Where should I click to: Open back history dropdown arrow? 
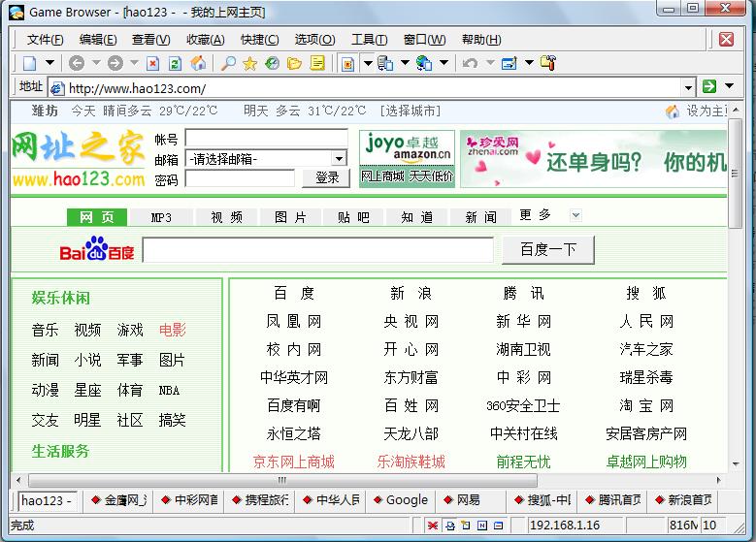coord(96,63)
